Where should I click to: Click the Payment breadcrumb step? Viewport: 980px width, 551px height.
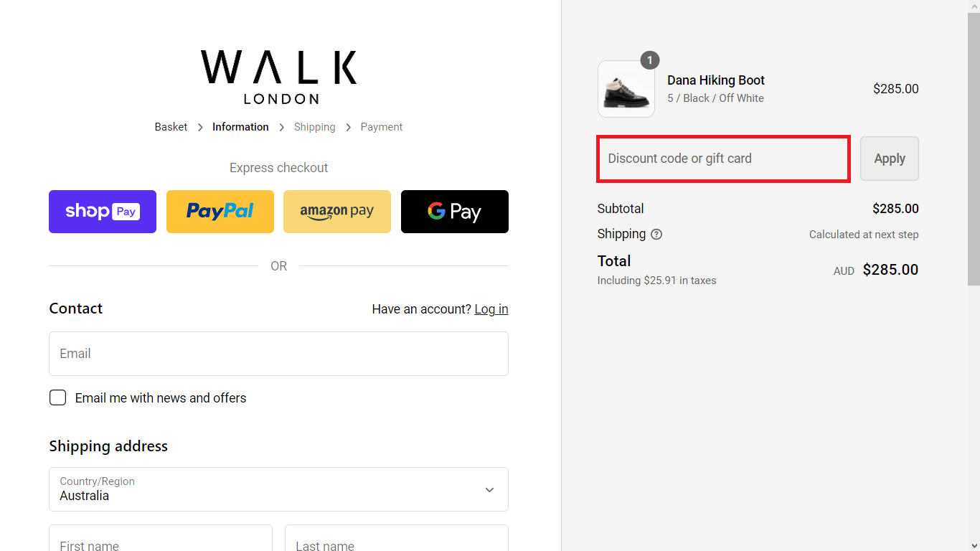point(381,126)
